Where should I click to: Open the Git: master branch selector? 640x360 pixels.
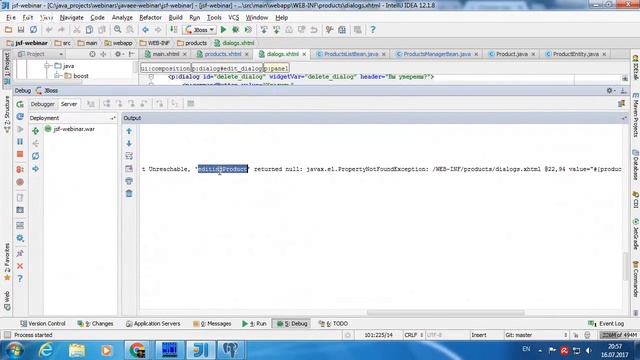536,335
